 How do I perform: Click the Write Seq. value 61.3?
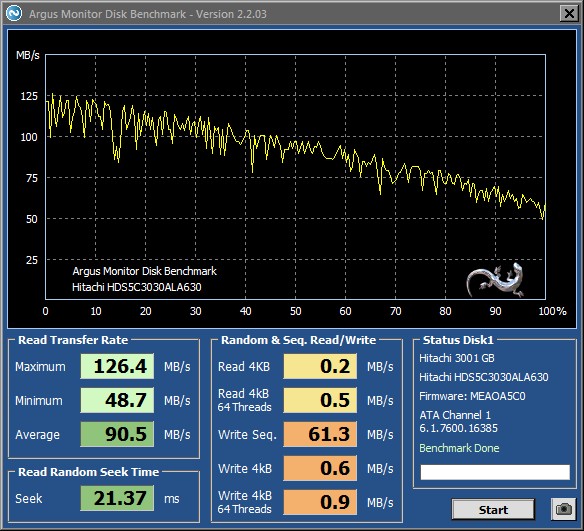tap(320, 434)
